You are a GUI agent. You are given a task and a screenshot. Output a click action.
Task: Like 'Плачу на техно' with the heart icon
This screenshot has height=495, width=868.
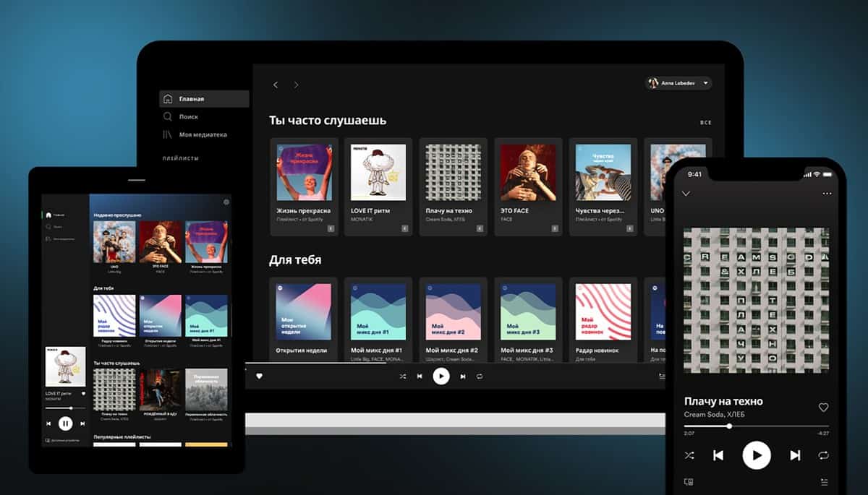point(823,408)
